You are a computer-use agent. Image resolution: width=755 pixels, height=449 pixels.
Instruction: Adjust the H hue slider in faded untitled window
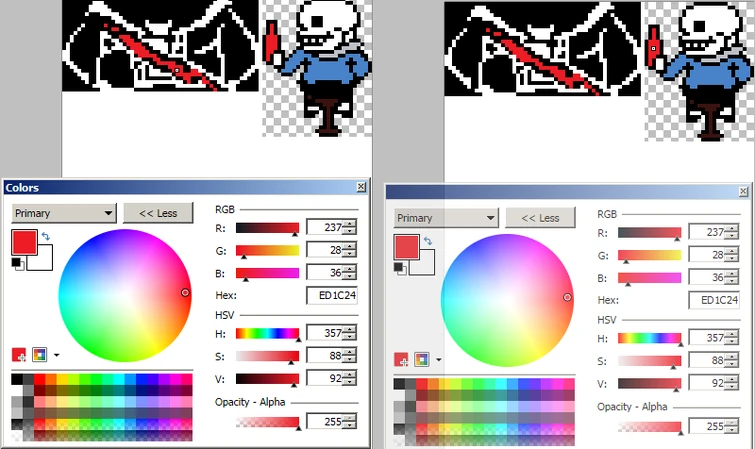650,339
